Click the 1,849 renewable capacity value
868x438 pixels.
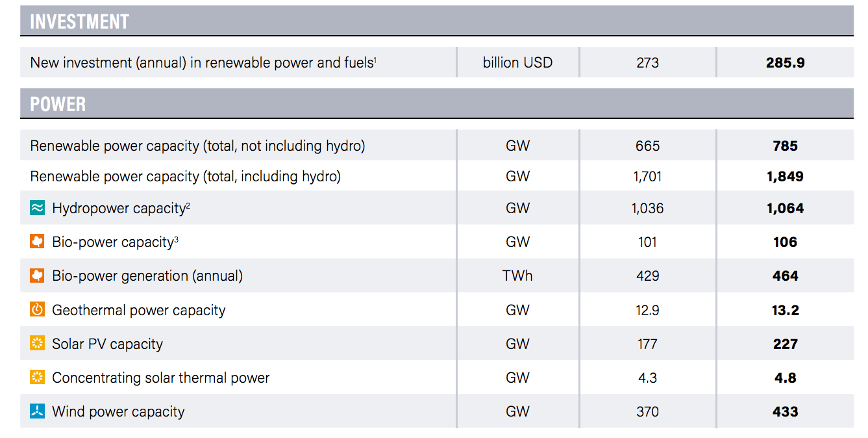click(x=785, y=176)
